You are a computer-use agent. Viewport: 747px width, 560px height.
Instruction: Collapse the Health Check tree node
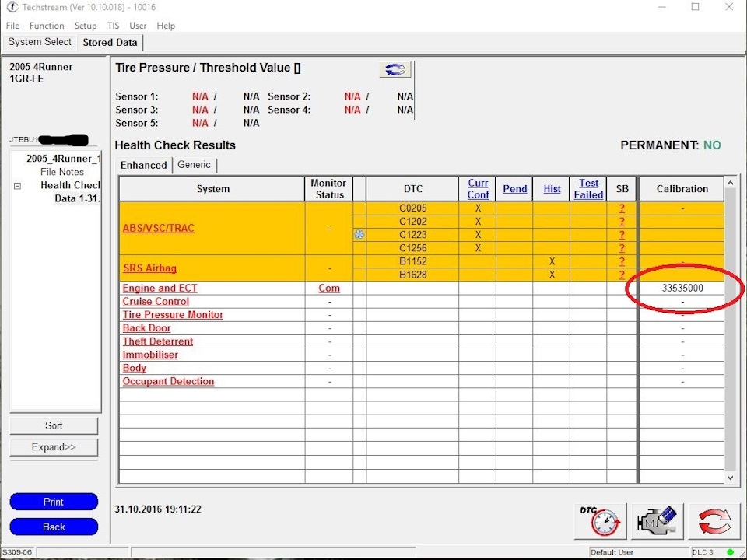tap(18, 186)
